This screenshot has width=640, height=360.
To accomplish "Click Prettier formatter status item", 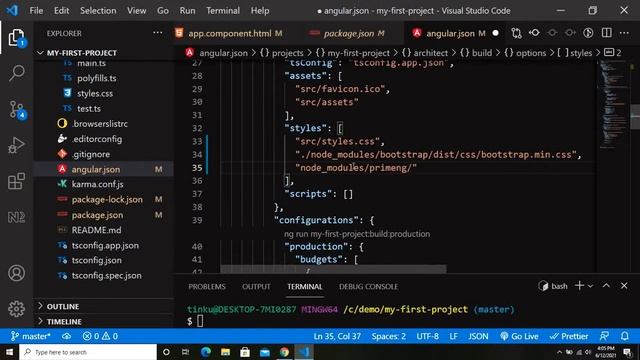I will click(569, 336).
